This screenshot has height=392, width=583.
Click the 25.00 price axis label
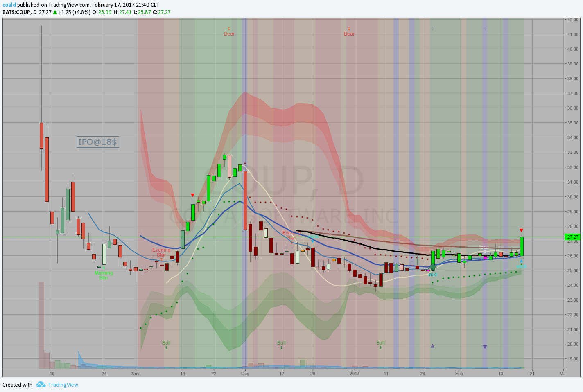click(x=573, y=270)
